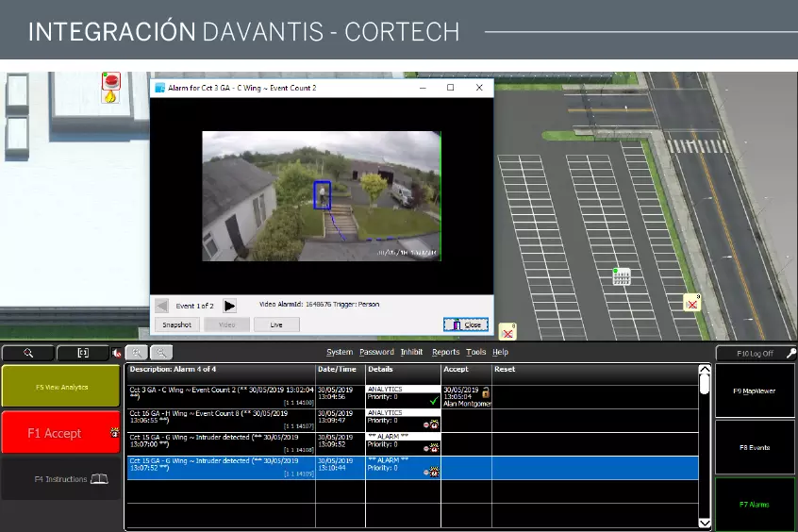Click F5 View Analytics button

coord(61,387)
